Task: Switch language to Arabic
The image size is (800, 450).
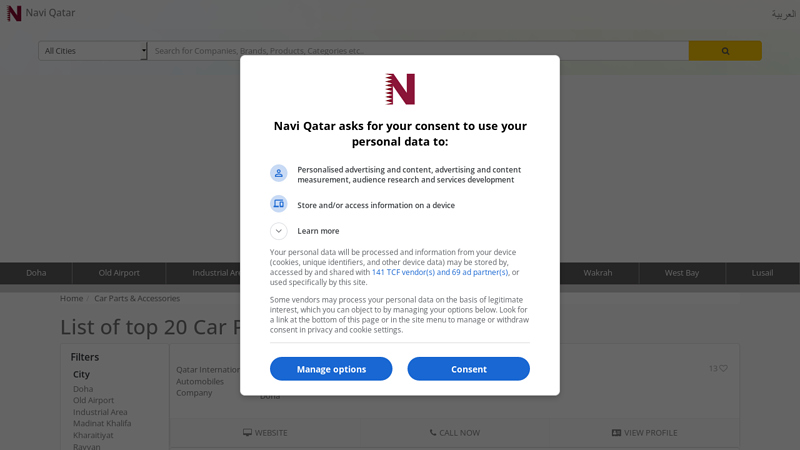Action: 783,14
